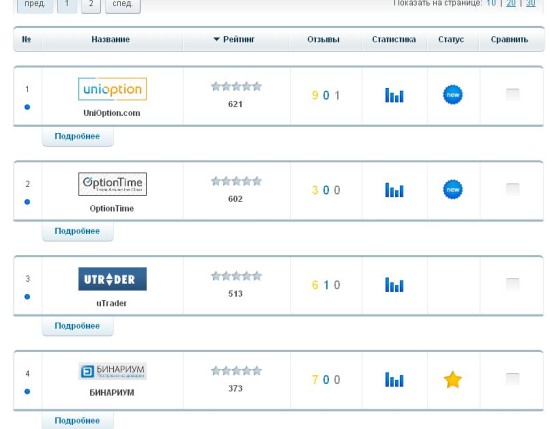Open statistics bar chart for UniOption.com

[394, 95]
